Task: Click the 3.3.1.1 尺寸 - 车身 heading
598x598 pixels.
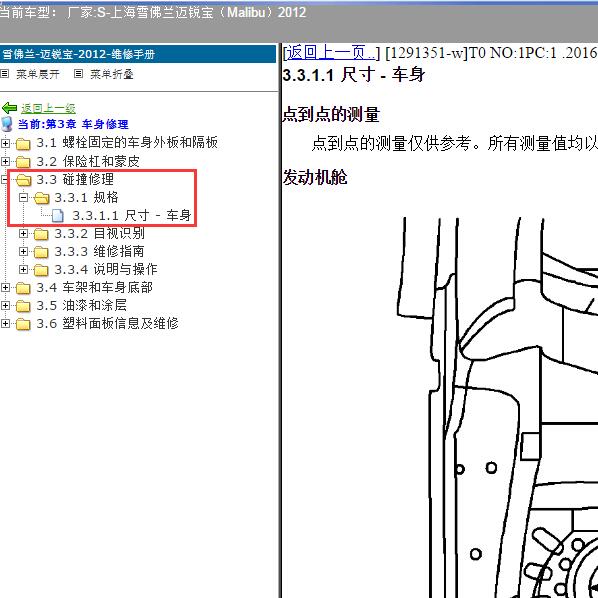Action: [354, 75]
